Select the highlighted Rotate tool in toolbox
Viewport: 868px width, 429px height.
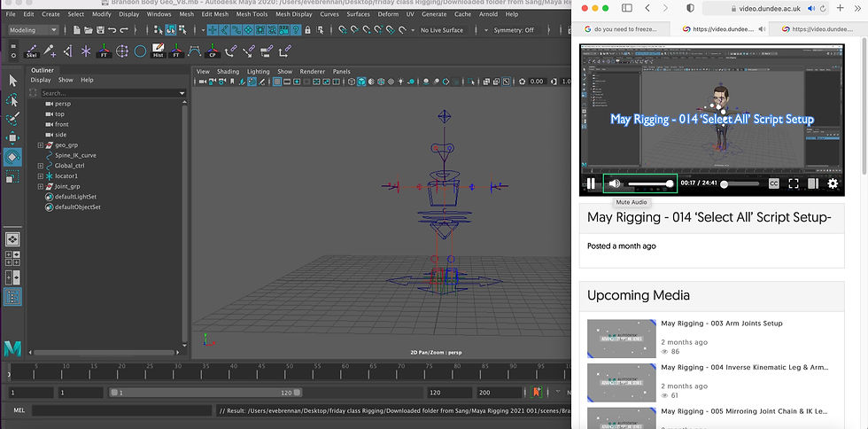(x=12, y=158)
